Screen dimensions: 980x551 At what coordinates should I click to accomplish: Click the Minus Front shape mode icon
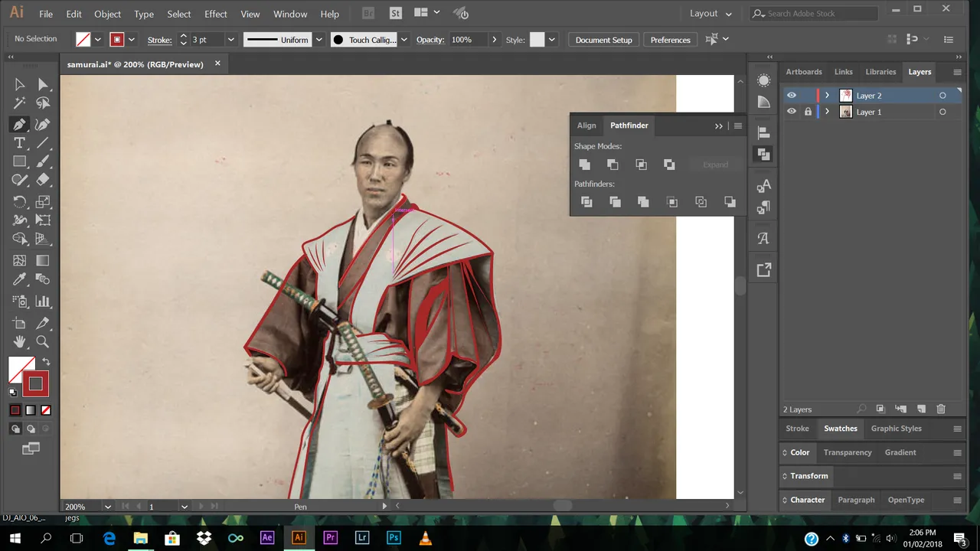[612, 165]
